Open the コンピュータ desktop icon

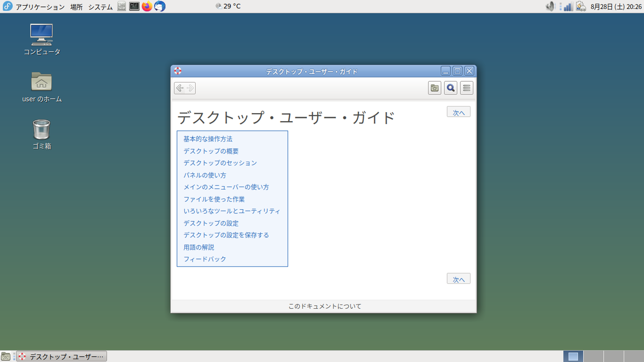click(42, 39)
